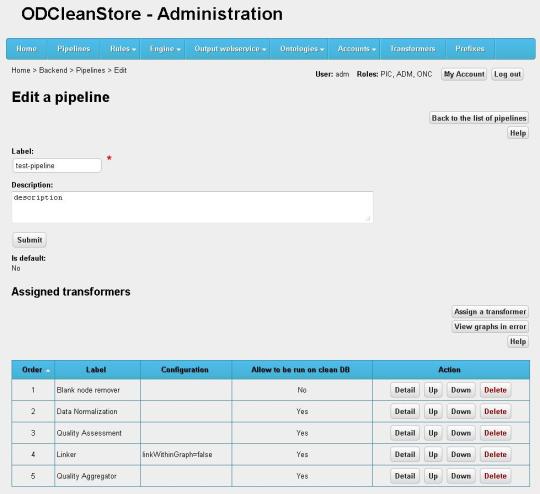The width and height of the screenshot is (540, 494).
Task: Move Data Normalization Down
Action: pos(461,412)
